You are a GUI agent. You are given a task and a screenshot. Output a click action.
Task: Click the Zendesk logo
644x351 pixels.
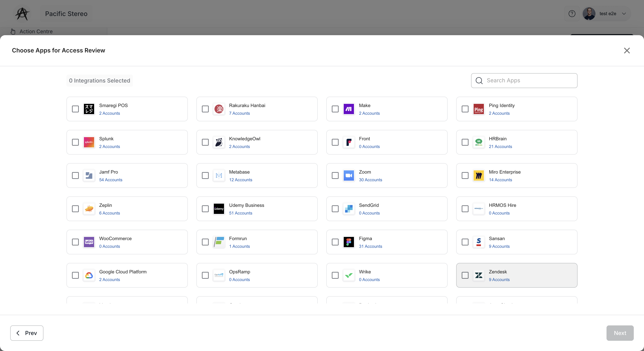tap(479, 275)
